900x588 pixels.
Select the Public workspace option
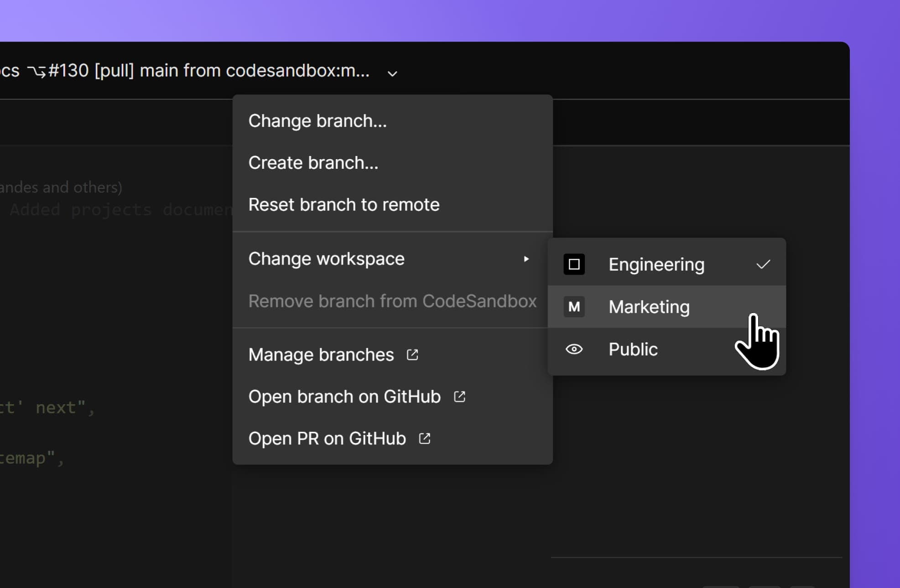633,349
